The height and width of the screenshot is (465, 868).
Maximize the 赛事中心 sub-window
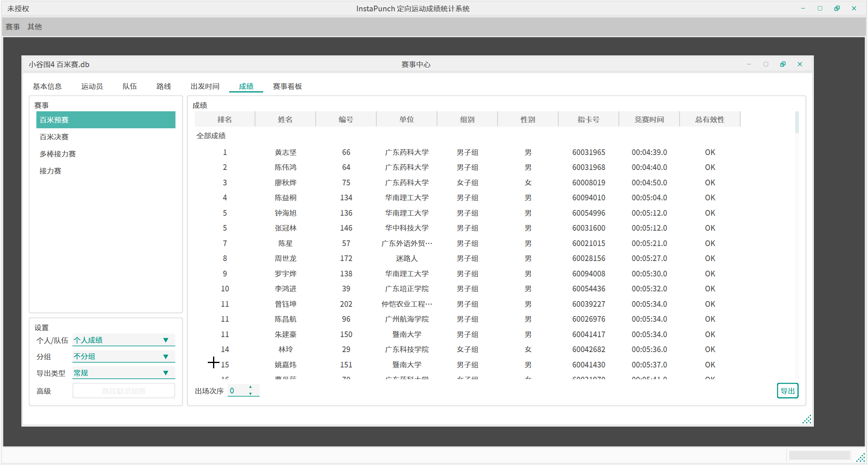tap(766, 64)
